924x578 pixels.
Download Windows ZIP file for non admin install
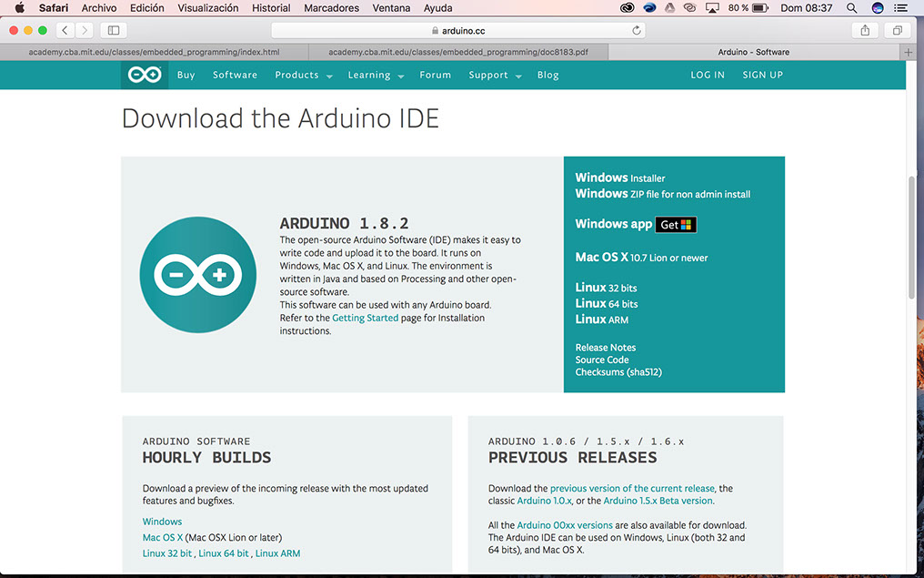point(663,194)
